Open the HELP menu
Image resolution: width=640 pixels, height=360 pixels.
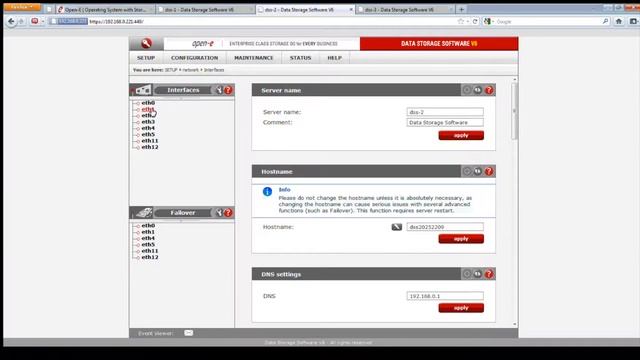pos(334,58)
